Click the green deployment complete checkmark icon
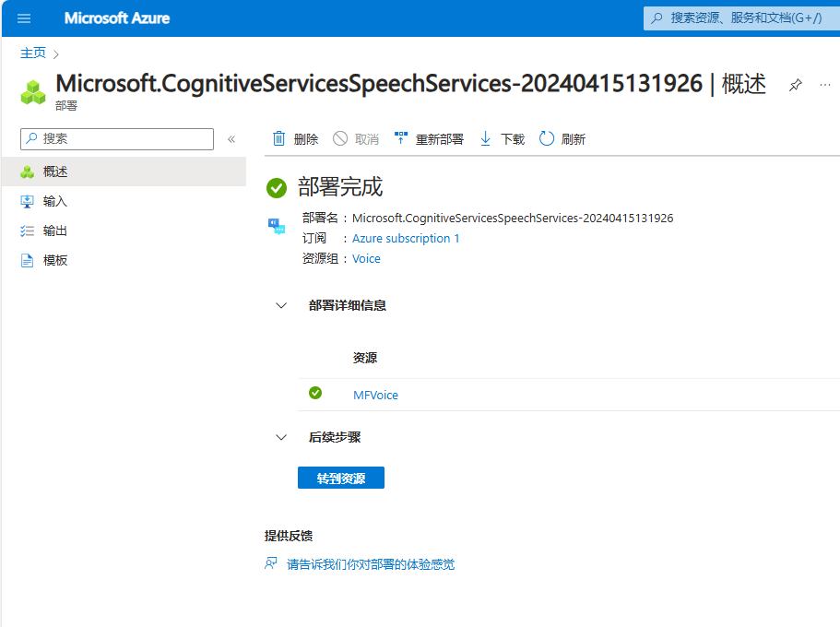840x627 pixels. pos(277,187)
